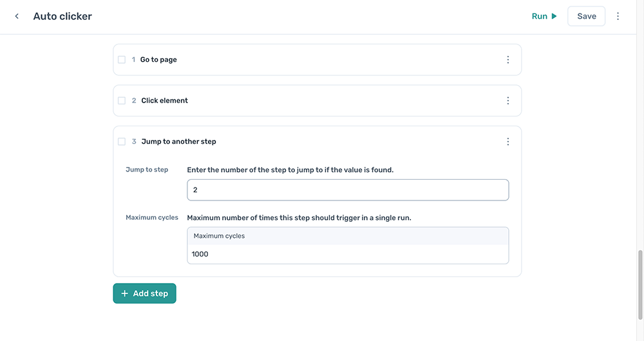Open the three-dot menu for Go to page step
The width and height of the screenshot is (644, 341).
coord(507,60)
